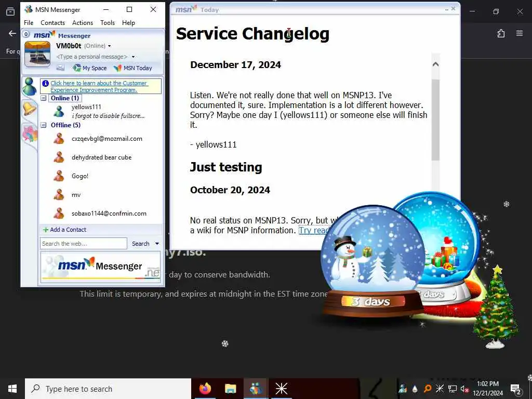Open the Contacts menu

coord(52,23)
